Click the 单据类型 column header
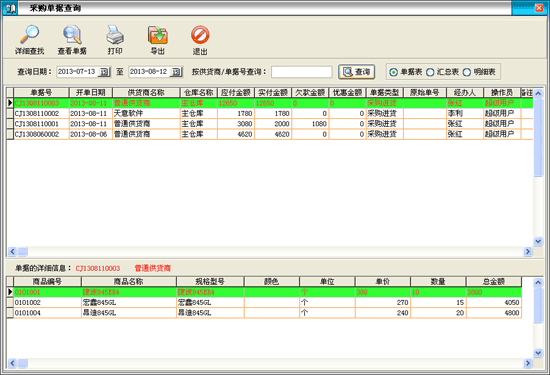Viewport: 550px width, 375px height. pos(385,93)
